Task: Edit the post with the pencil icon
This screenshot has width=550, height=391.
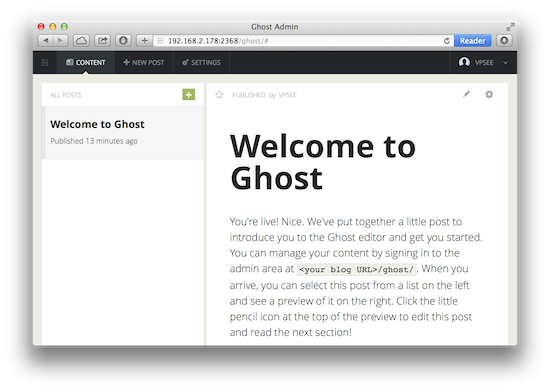Action: pyautogui.click(x=466, y=94)
